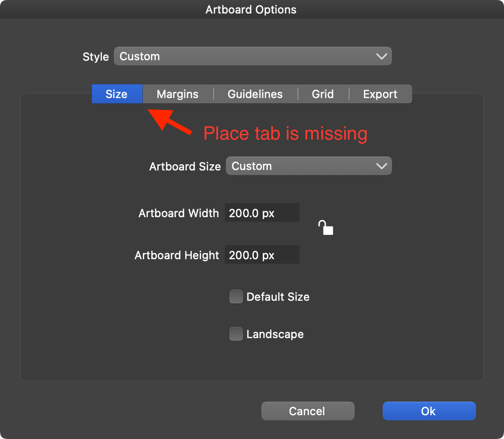Select the Size tab

(x=117, y=94)
